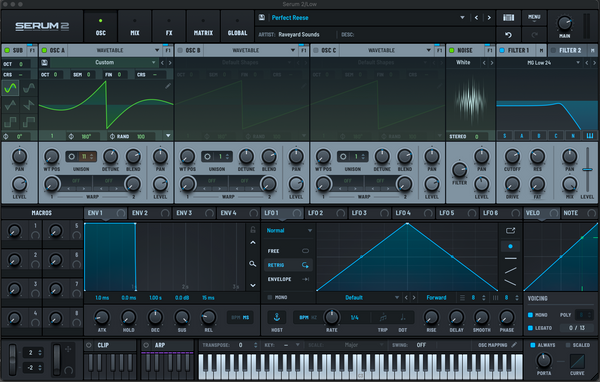Click the envelope lock icon
The width and height of the screenshot is (600, 382).
tap(253, 230)
